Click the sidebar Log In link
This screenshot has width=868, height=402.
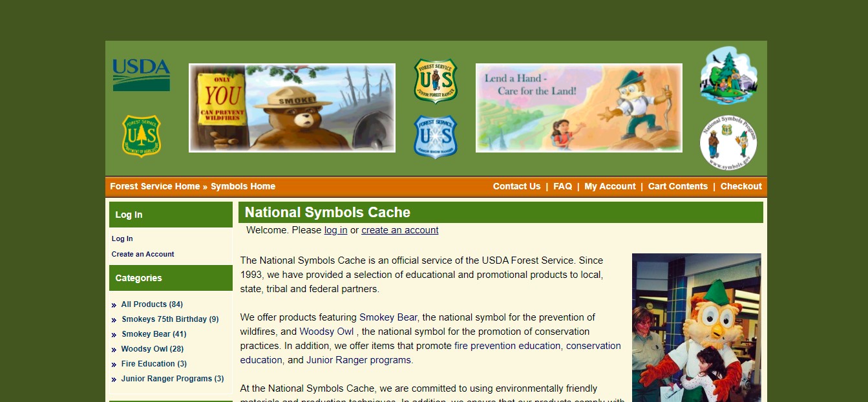click(x=122, y=238)
